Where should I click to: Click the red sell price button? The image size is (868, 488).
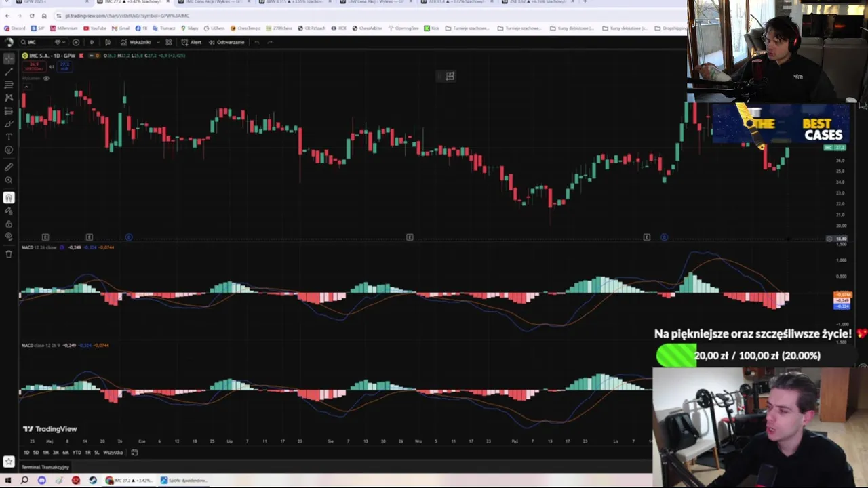click(34, 66)
